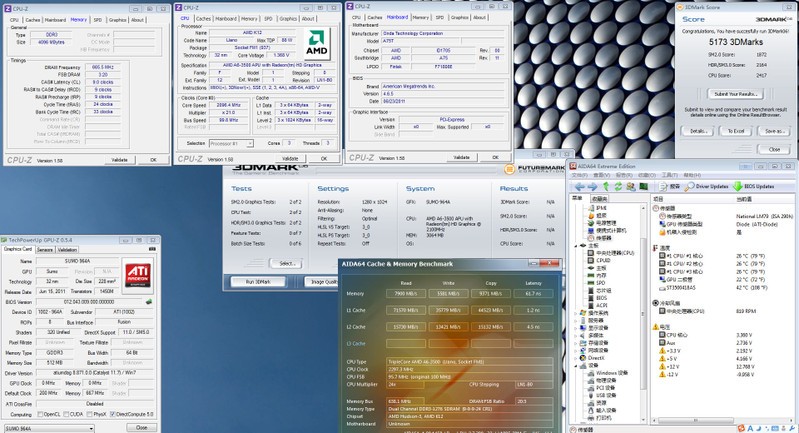Click Memory Read 7900 MB/s cell in AIDA64 benchmark
The image size is (799, 433).
pos(406,293)
